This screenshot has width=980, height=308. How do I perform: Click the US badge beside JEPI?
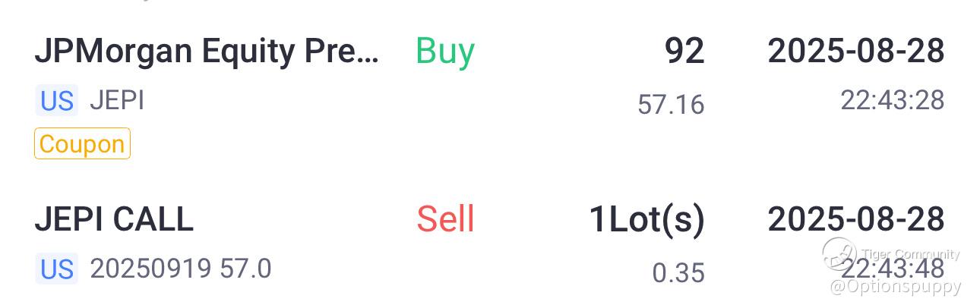pos(56,101)
